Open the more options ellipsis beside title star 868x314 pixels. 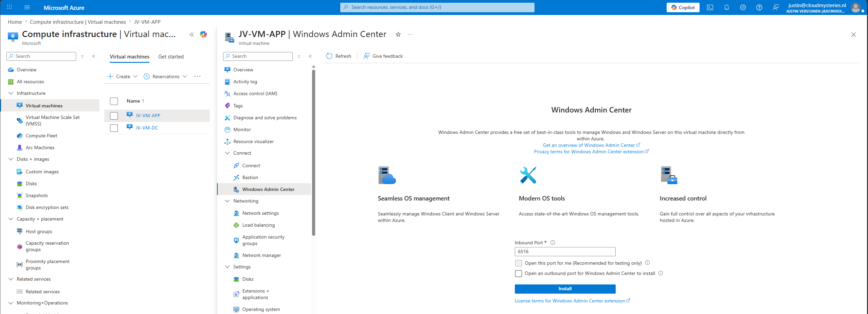(x=410, y=34)
